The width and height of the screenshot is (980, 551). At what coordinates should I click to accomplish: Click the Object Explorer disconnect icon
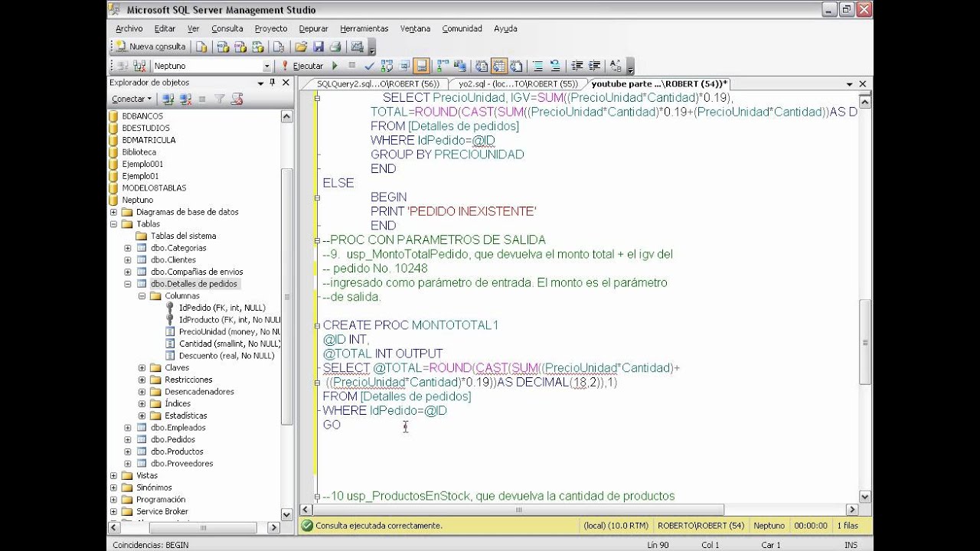tap(185, 99)
